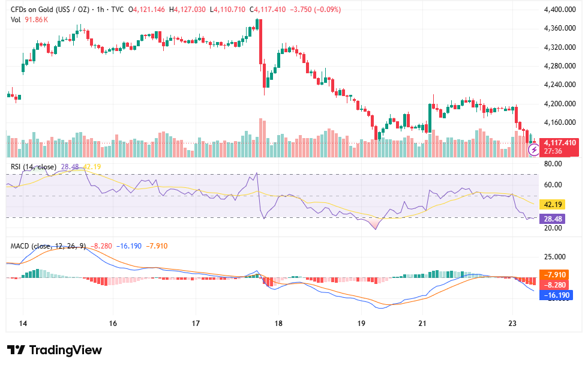Click the red 4,117.410 current price label
Screen dimensions: 588x368
[559, 143]
